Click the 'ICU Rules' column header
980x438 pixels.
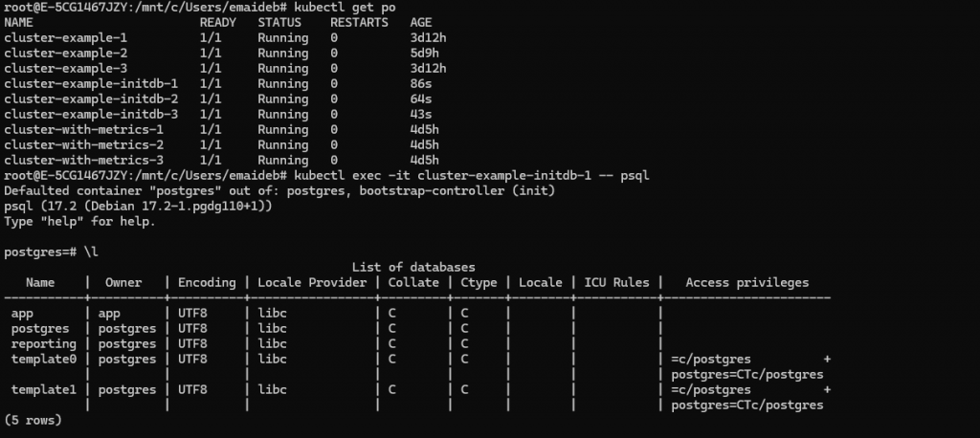point(617,282)
